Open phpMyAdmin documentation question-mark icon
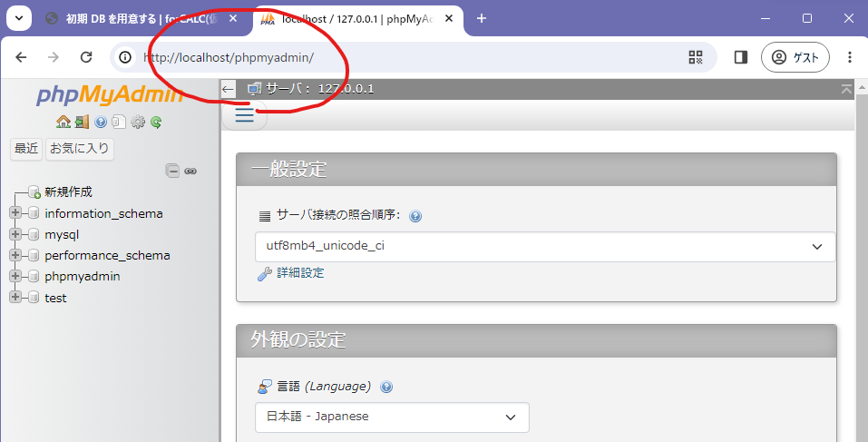 [101, 122]
